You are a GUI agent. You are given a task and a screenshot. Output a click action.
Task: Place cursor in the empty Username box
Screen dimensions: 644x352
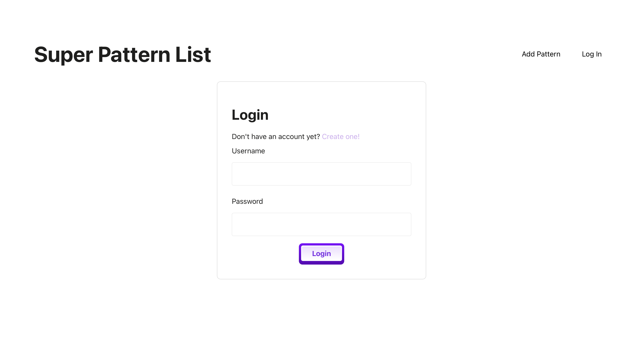(x=321, y=174)
